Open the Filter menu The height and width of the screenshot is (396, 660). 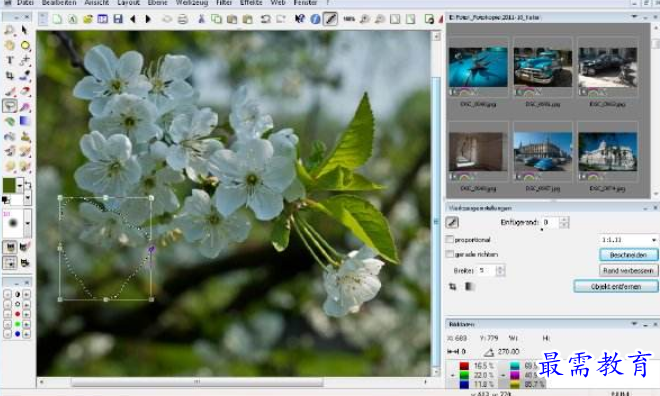pyautogui.click(x=224, y=3)
